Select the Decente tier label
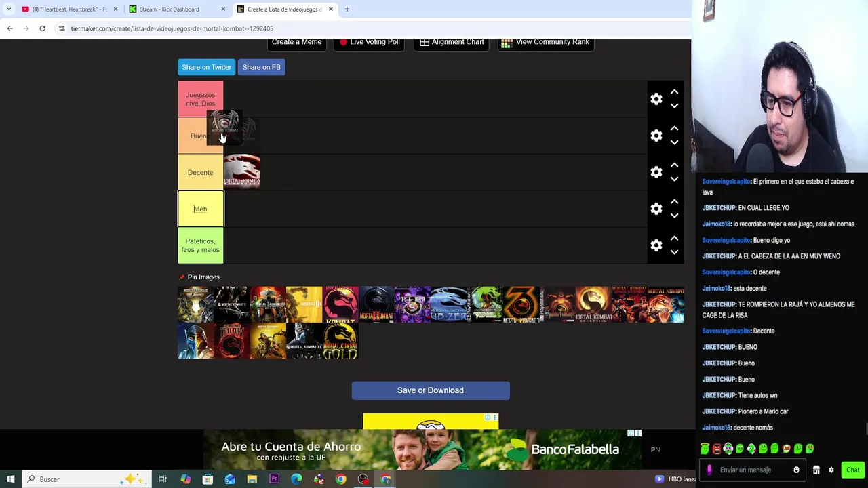The width and height of the screenshot is (868, 488). (200, 172)
